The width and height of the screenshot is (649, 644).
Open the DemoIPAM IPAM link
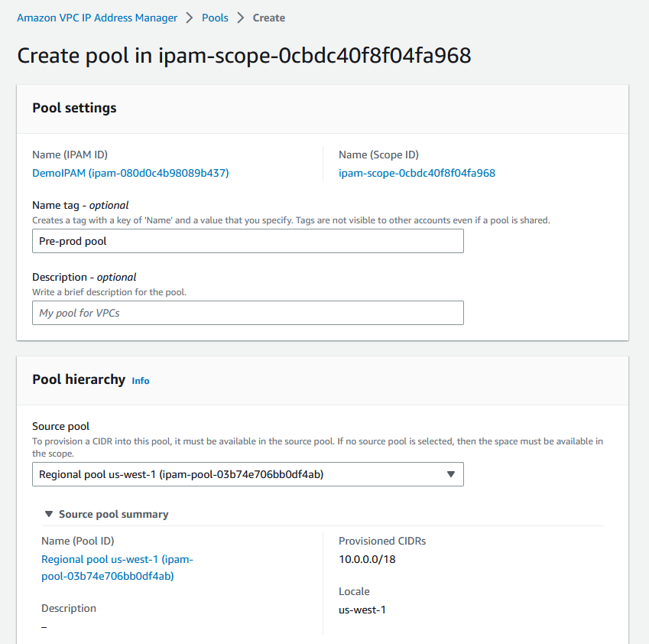(130, 173)
